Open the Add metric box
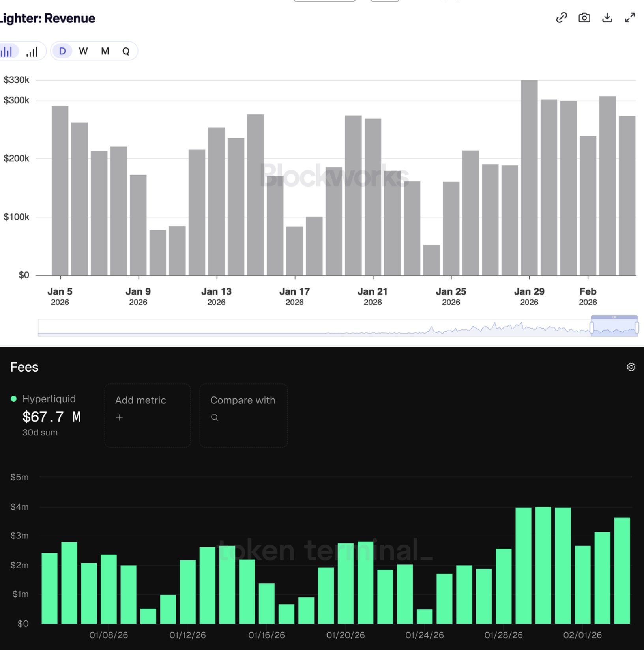This screenshot has height=650, width=644. pos(147,415)
